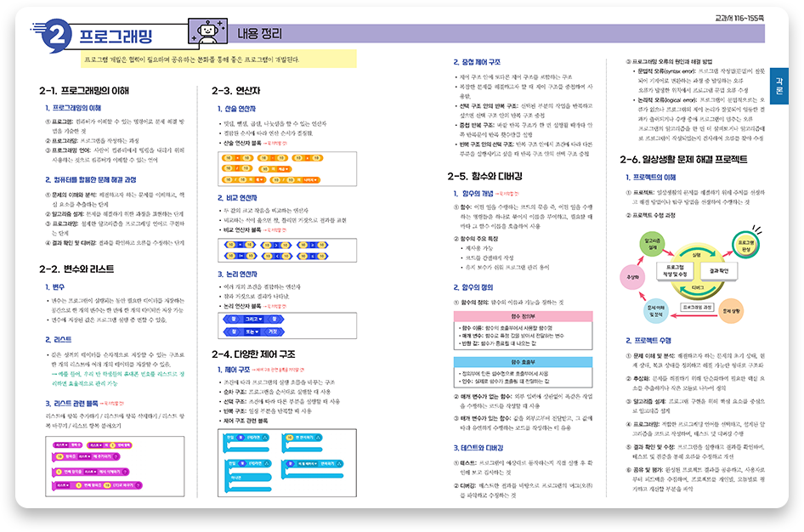Click the 논리 연산자 블록 bullet label
The image size is (804, 532).
[x=242, y=306]
